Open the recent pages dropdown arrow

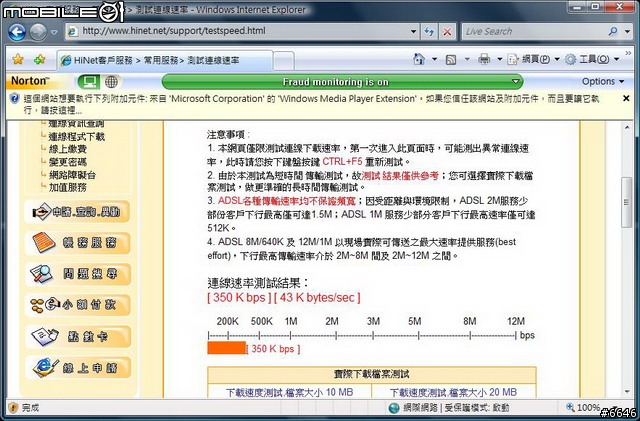click(x=54, y=32)
